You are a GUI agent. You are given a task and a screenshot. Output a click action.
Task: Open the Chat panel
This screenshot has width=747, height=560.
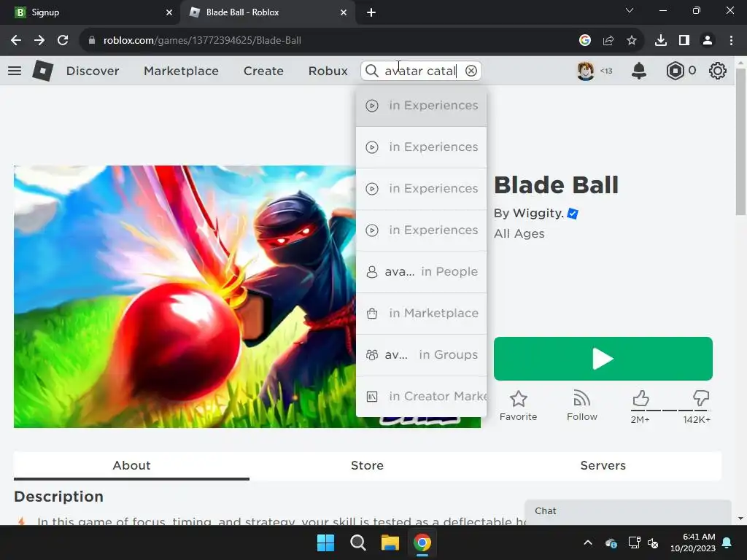pos(628,511)
